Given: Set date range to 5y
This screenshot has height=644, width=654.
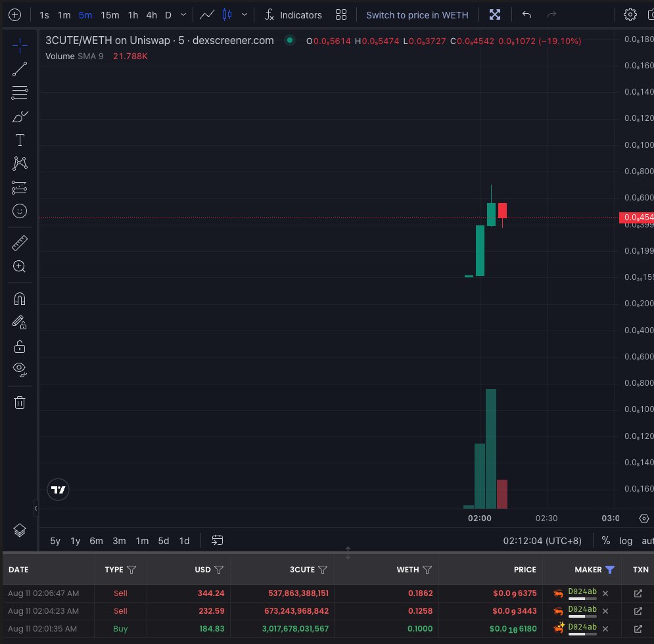Looking at the screenshot, I should [55, 541].
